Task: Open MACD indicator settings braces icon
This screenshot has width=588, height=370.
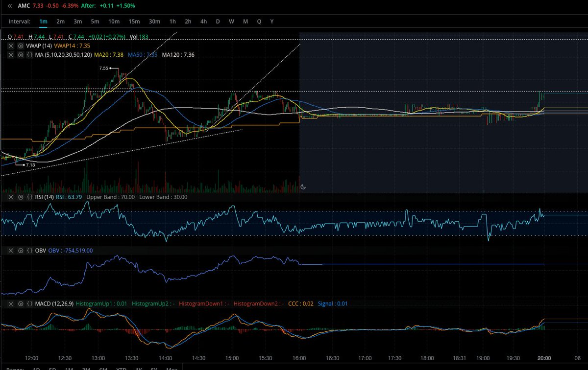Action: pos(30,303)
